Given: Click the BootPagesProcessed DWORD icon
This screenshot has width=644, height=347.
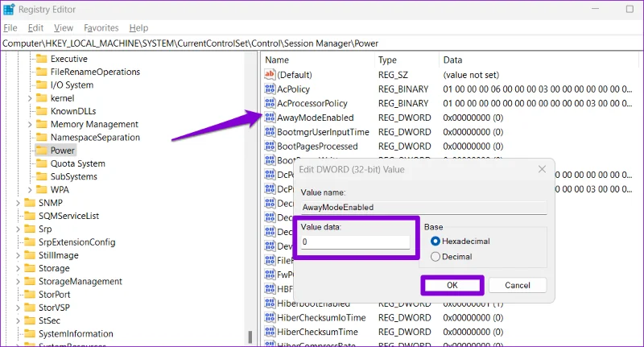Looking at the screenshot, I should [270, 147].
